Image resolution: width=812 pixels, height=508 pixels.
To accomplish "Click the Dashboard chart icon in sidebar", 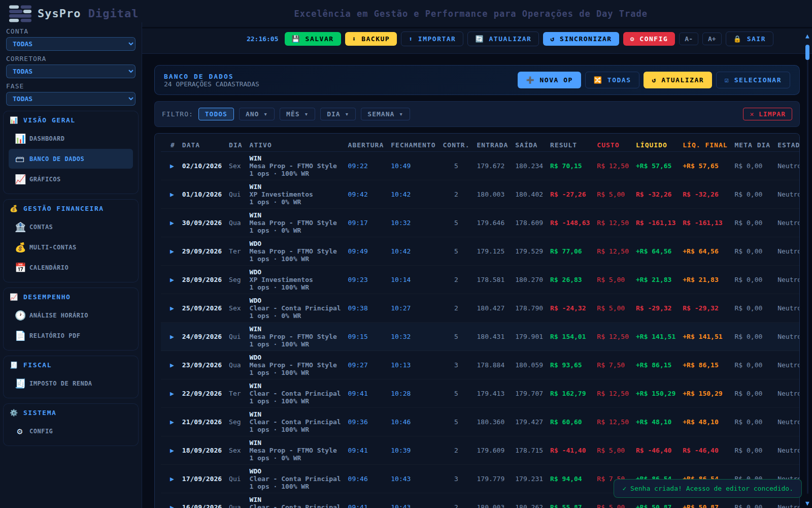I will pyautogui.click(x=20, y=139).
